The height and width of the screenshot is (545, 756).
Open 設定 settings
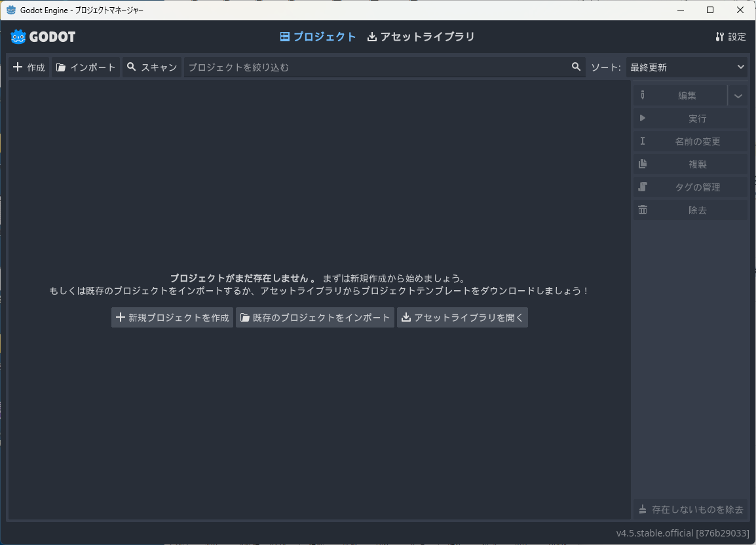point(730,37)
